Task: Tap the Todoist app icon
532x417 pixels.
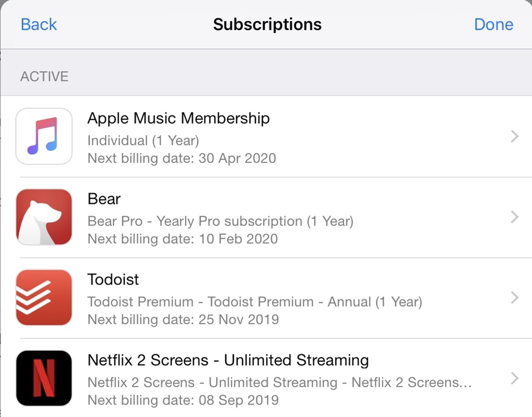Action: pyautogui.click(x=44, y=297)
